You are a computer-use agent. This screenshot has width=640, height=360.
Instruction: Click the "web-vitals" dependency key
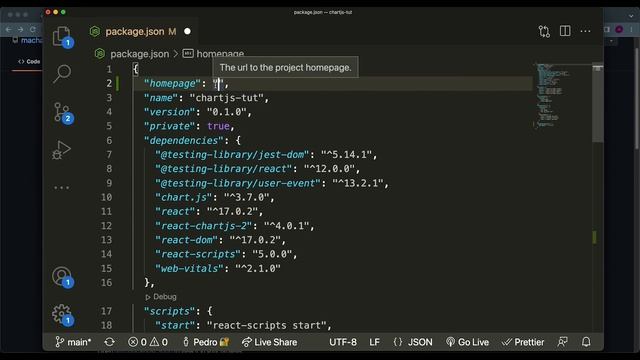pyautogui.click(x=189, y=269)
